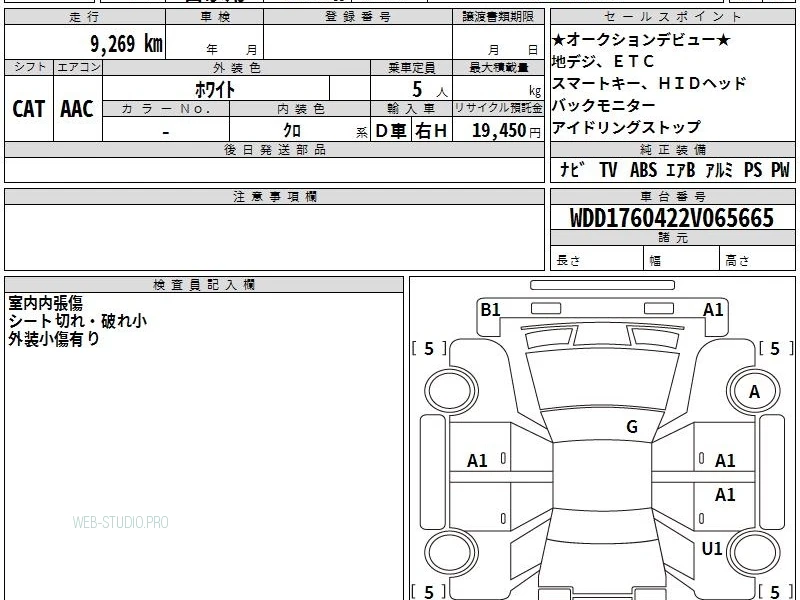Click the A mark on the wheel

coord(754,392)
